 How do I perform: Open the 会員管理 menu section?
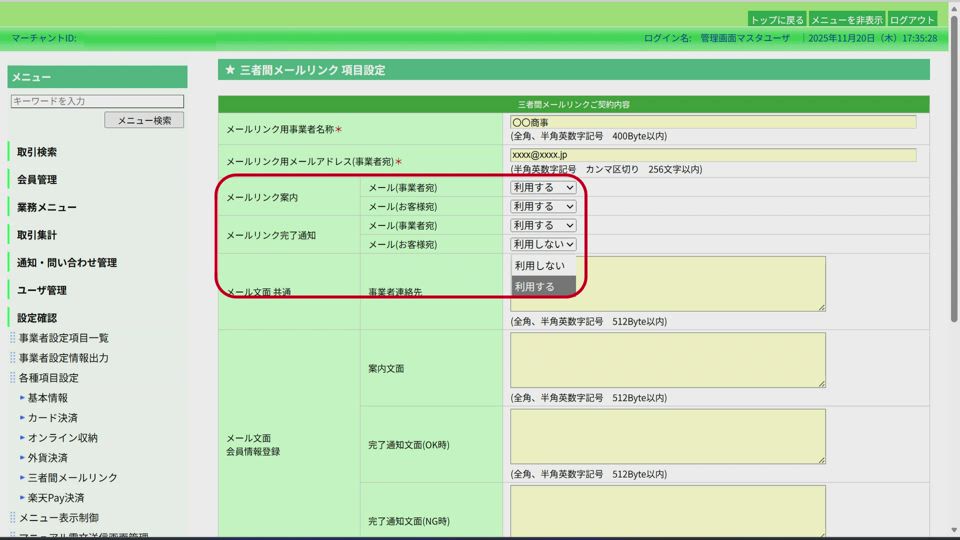(37, 180)
